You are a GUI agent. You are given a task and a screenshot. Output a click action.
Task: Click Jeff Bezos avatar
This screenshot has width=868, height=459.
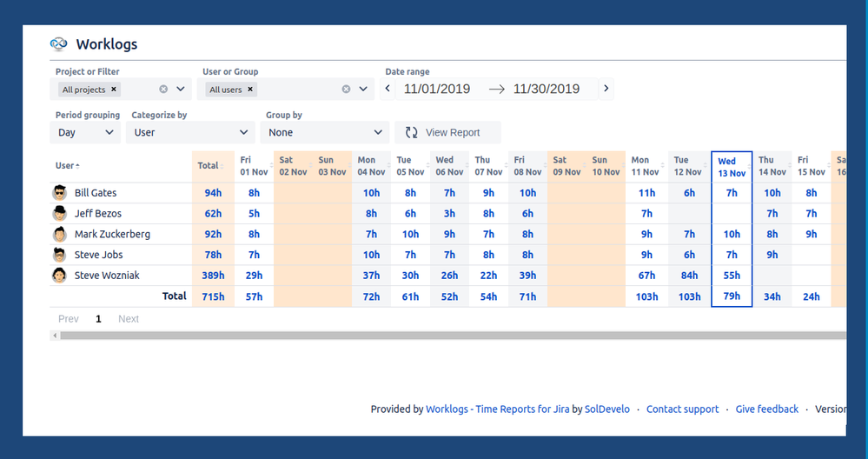coord(59,213)
